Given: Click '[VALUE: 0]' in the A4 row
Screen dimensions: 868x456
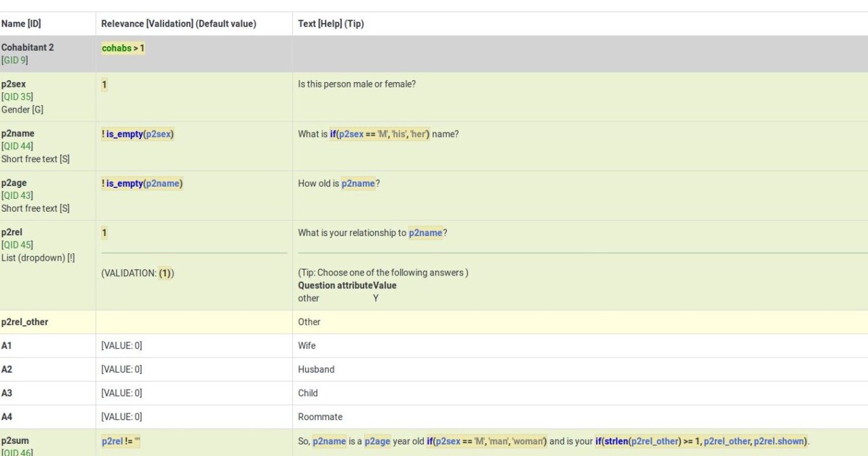Looking at the screenshot, I should pos(122,417).
